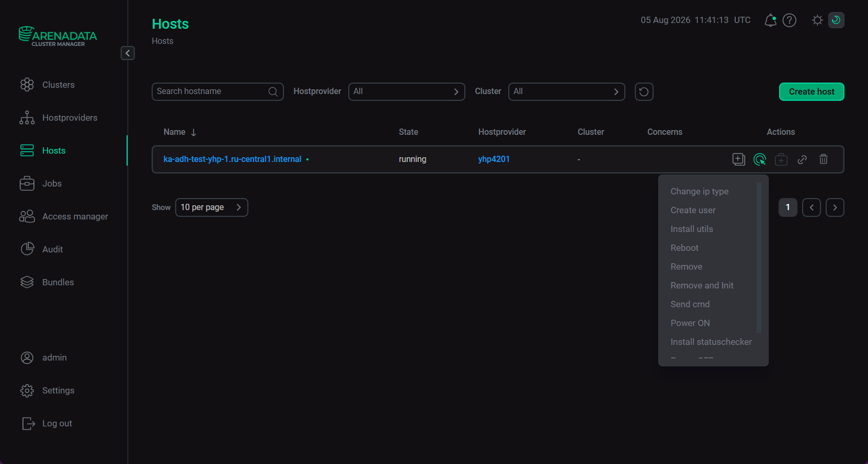Open host ka-adh-test-yhp-1.ru-central1.internal

(x=233, y=159)
